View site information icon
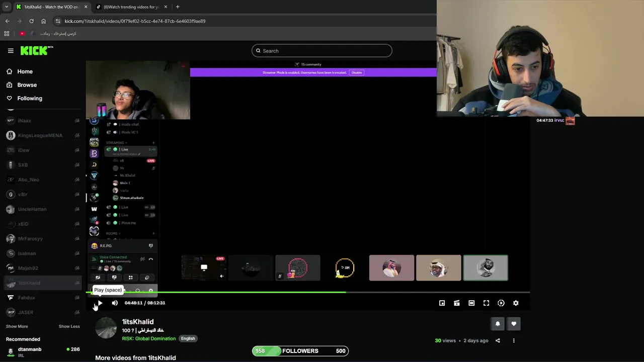The image size is (644, 362). point(58,21)
